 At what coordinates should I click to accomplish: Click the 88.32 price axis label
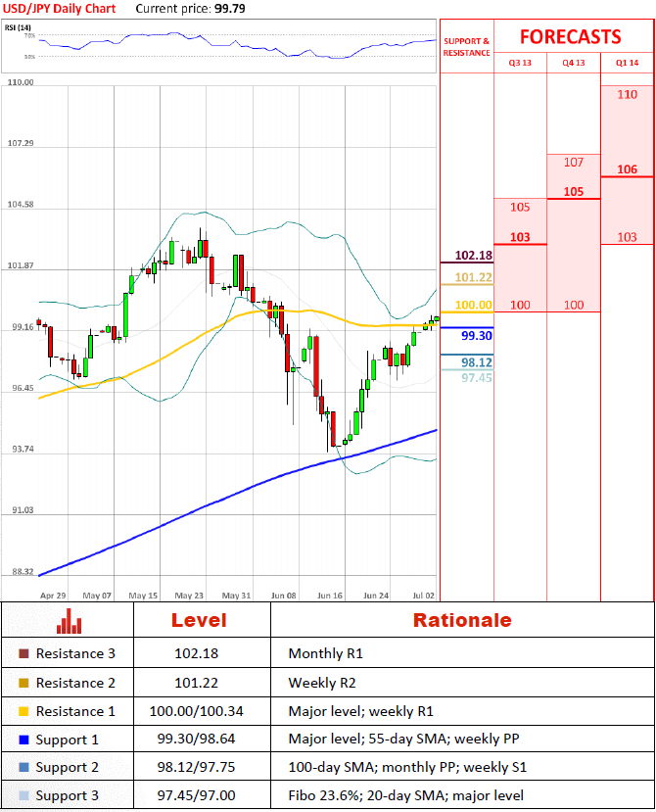(x=23, y=572)
